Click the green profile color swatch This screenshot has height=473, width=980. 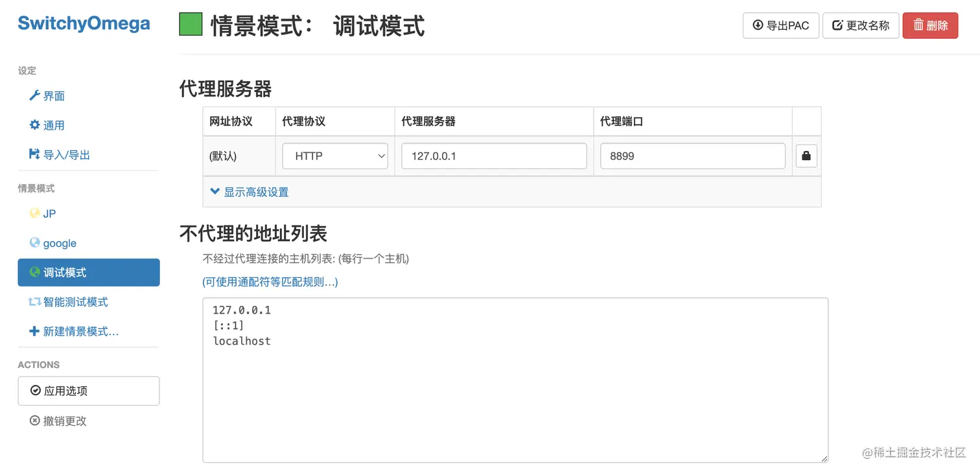click(191, 24)
